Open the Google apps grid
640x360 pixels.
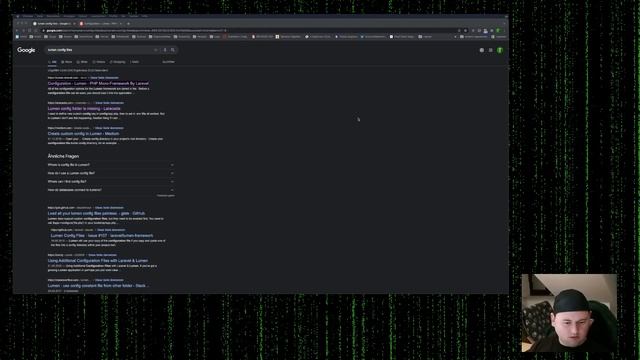click(491, 50)
